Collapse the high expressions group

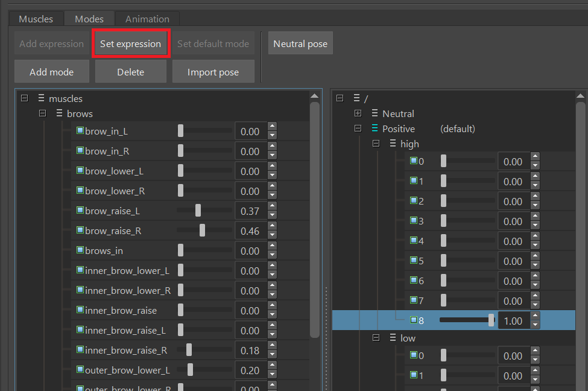tap(376, 144)
